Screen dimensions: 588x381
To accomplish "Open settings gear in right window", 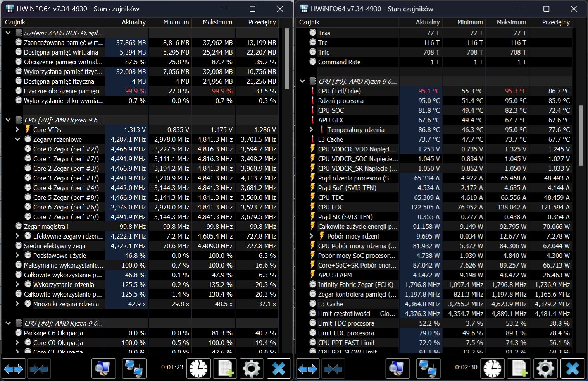I will click(546, 369).
